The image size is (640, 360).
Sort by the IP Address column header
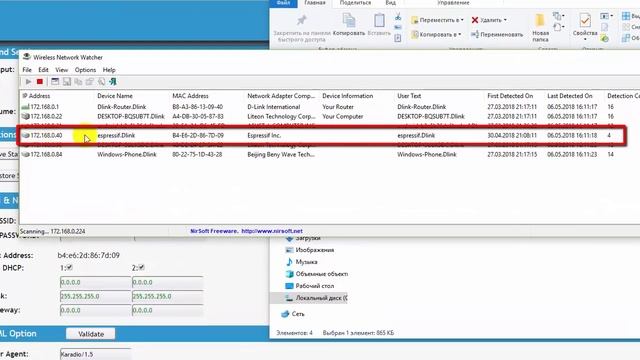pos(36,96)
